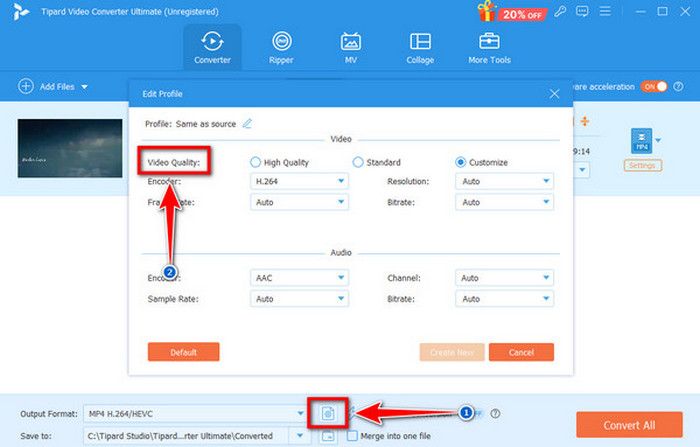
Task: Open the feedback chat icon
Action: 582,12
